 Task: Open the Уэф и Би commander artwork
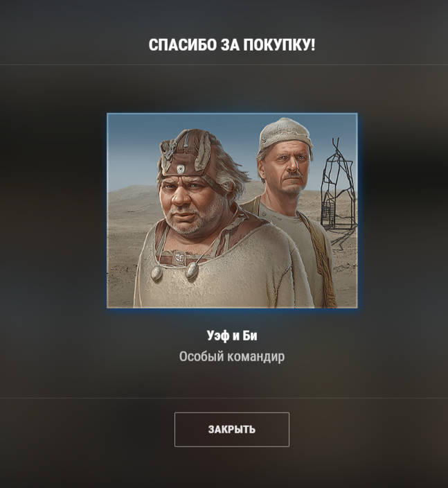point(232,211)
